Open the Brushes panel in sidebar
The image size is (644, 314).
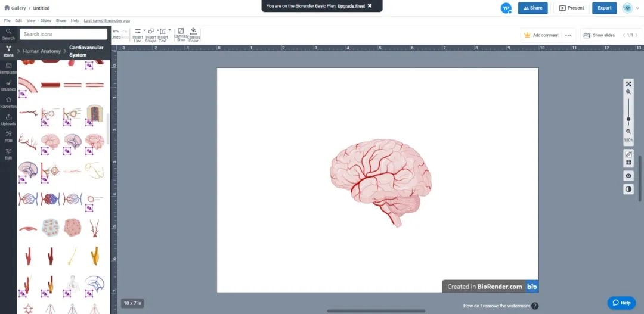(8, 84)
